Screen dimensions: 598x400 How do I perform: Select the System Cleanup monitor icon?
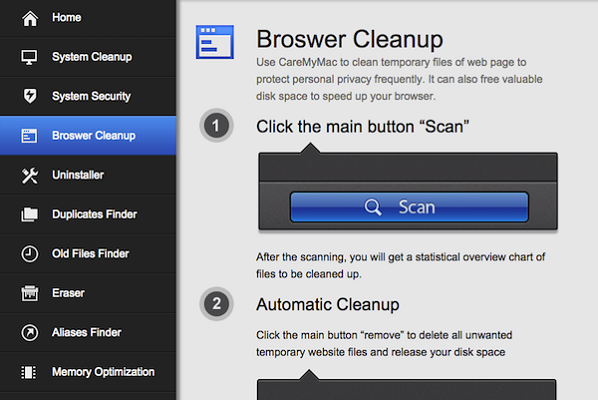[x=29, y=57]
